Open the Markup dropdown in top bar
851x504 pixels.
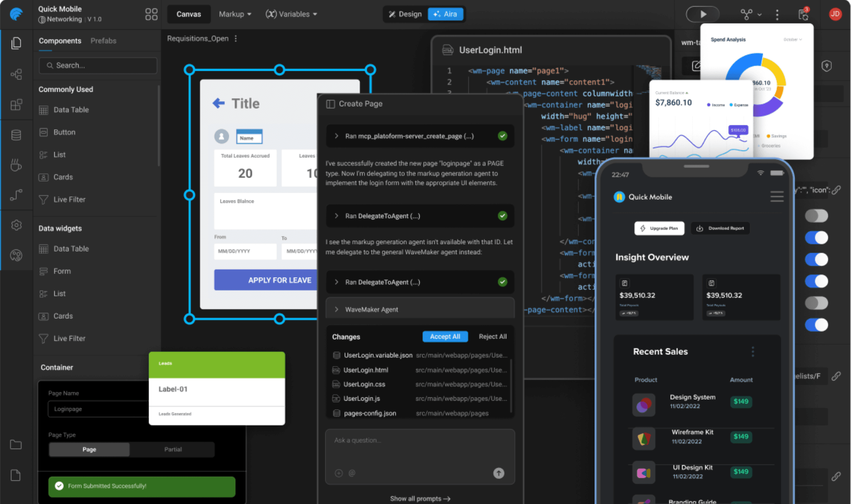click(235, 14)
